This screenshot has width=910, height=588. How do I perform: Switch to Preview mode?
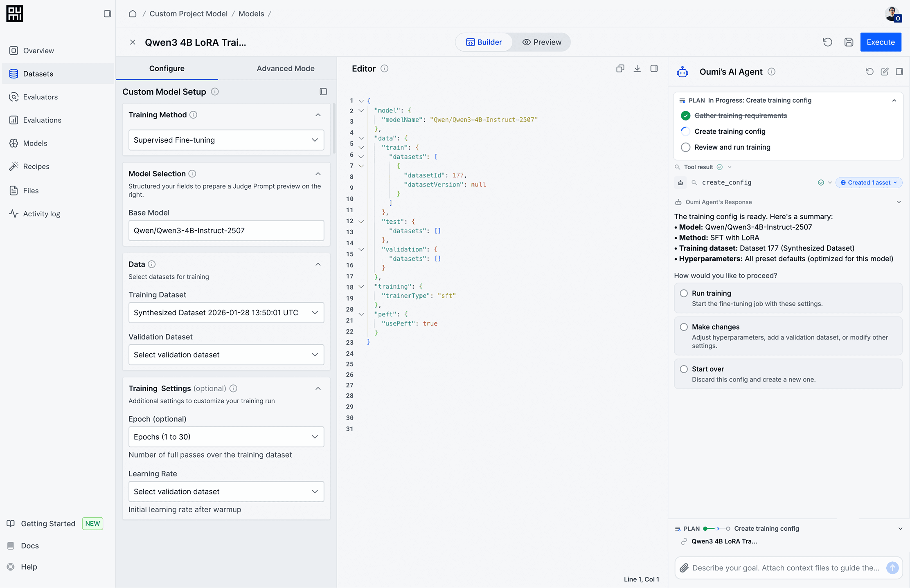pos(542,42)
